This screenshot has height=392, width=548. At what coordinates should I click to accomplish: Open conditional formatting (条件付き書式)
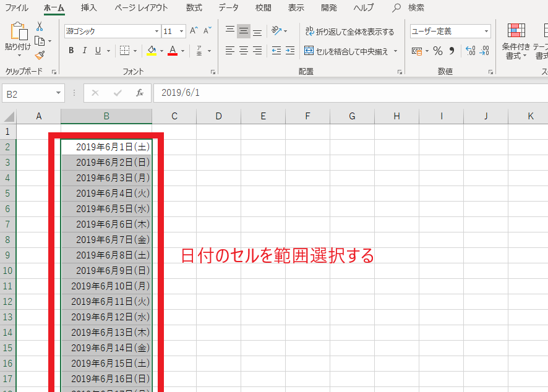(x=516, y=41)
